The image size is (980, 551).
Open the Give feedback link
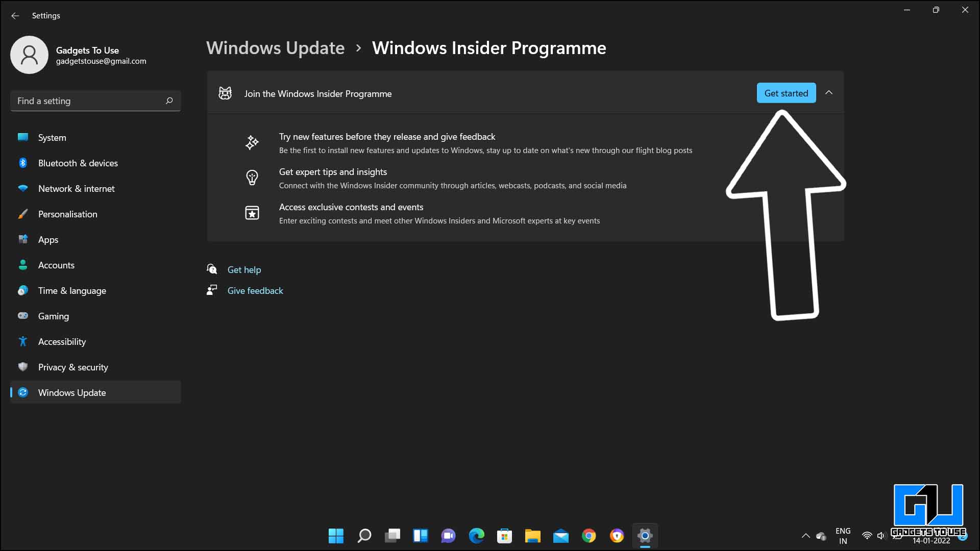pyautogui.click(x=255, y=290)
